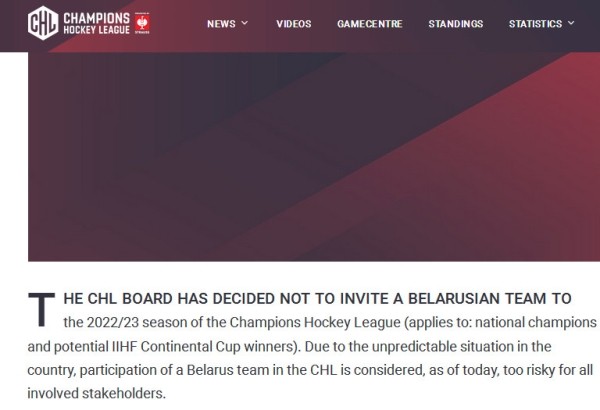Expand the News dropdown chevron
The width and height of the screenshot is (600, 410).
coord(245,23)
